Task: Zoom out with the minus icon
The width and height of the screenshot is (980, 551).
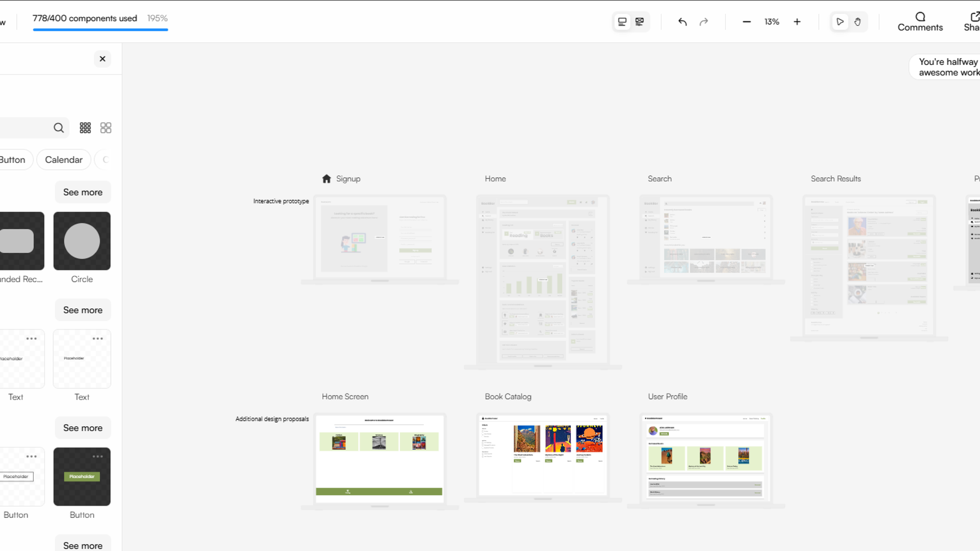Action: coord(747,21)
